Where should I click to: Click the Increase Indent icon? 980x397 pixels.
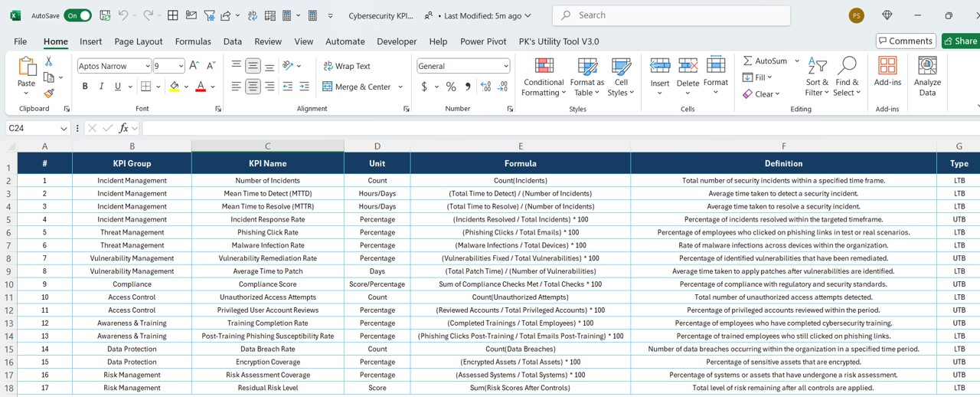click(305, 87)
